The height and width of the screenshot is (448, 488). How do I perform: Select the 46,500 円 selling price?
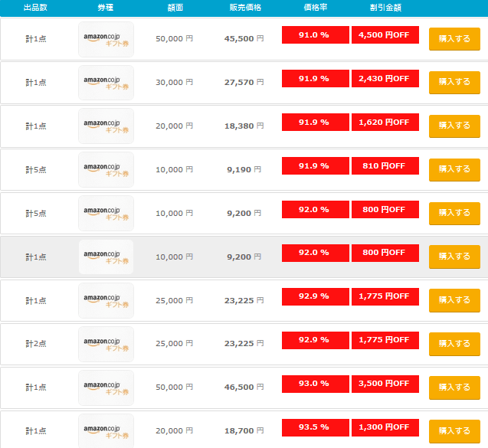point(244,388)
